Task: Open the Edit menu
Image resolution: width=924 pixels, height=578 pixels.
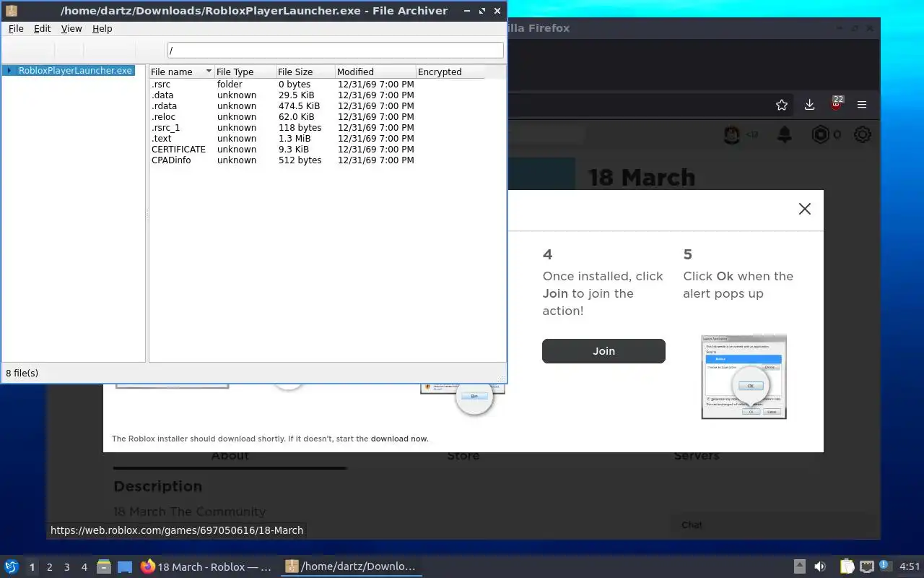Action: pyautogui.click(x=42, y=29)
